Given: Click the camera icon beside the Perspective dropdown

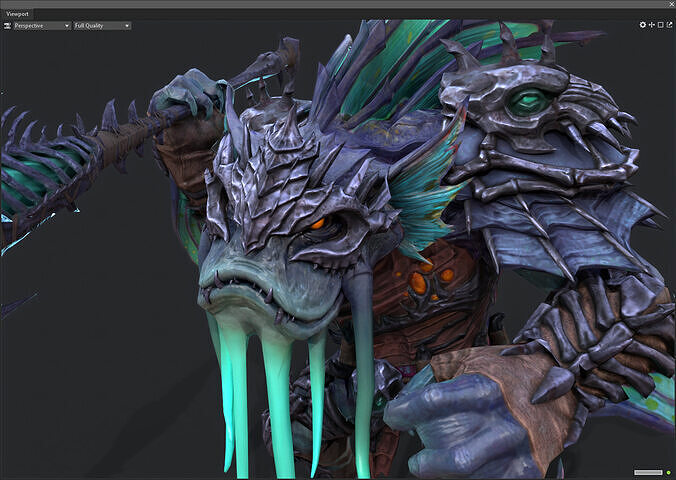Looking at the screenshot, I should tap(7, 26).
